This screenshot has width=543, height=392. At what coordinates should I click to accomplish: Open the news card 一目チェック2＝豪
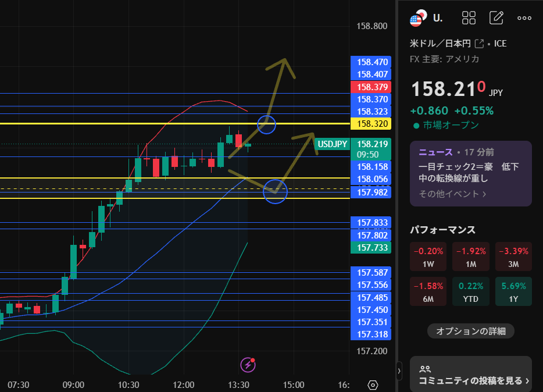pos(471,173)
